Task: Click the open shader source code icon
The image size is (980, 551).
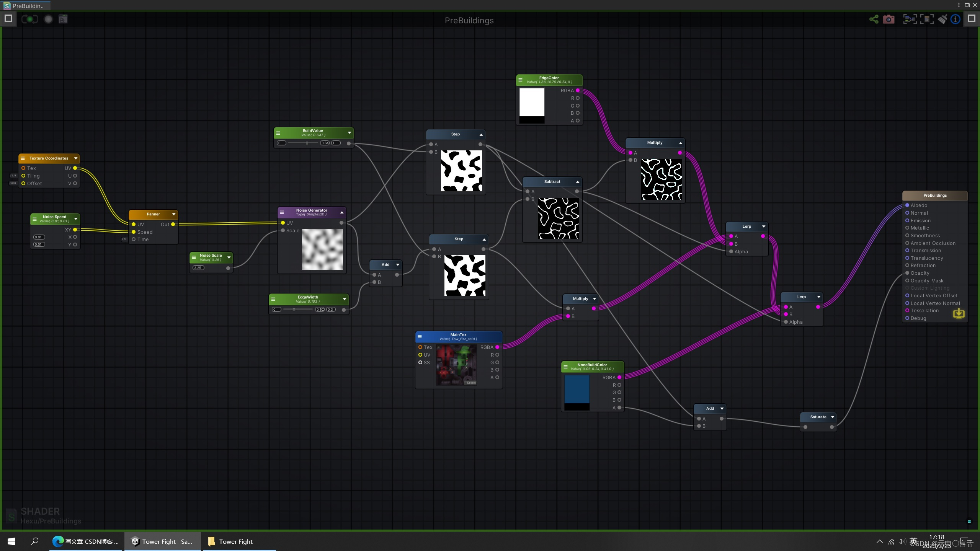Action: pyautogui.click(x=63, y=19)
